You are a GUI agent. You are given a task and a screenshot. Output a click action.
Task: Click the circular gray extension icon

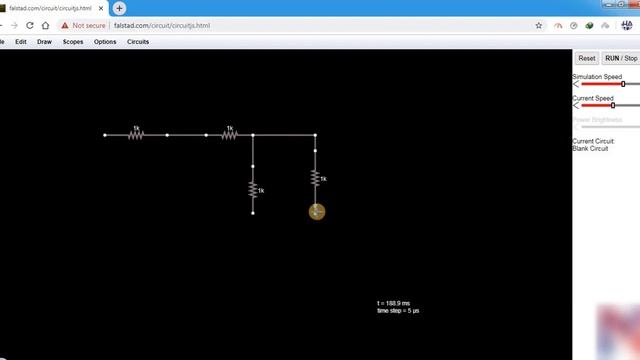pos(573,25)
